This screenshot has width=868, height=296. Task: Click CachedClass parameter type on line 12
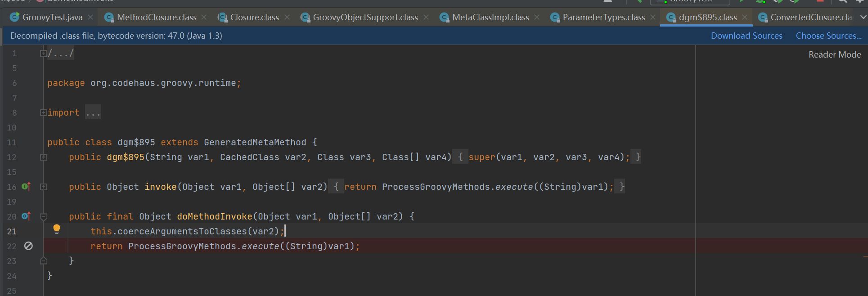click(x=250, y=157)
